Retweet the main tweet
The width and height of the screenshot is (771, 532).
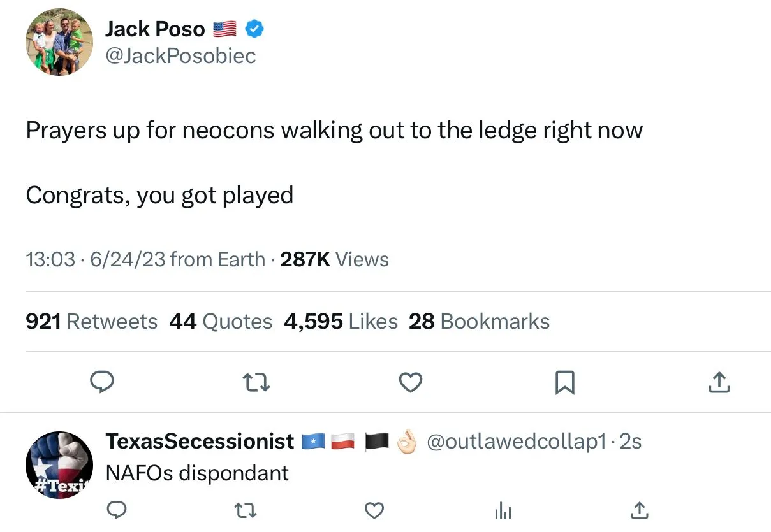click(x=256, y=382)
